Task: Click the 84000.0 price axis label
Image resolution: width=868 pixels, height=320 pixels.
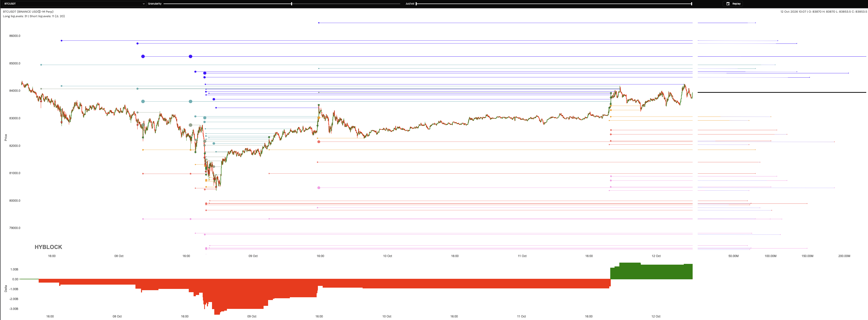Action: pos(14,91)
